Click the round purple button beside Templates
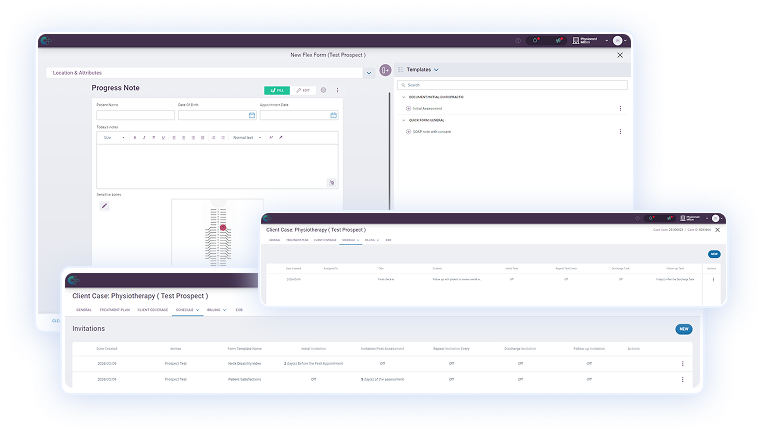 point(386,70)
